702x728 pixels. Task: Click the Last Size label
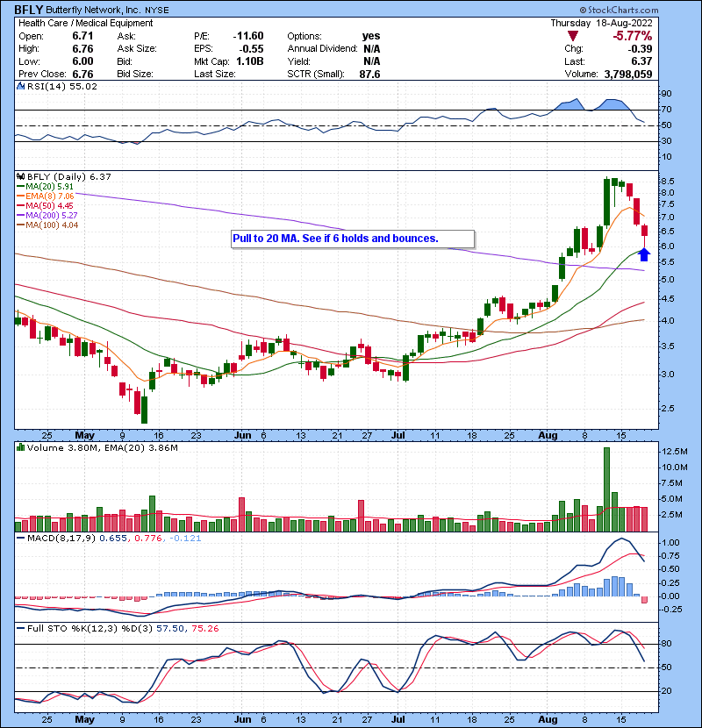215,75
